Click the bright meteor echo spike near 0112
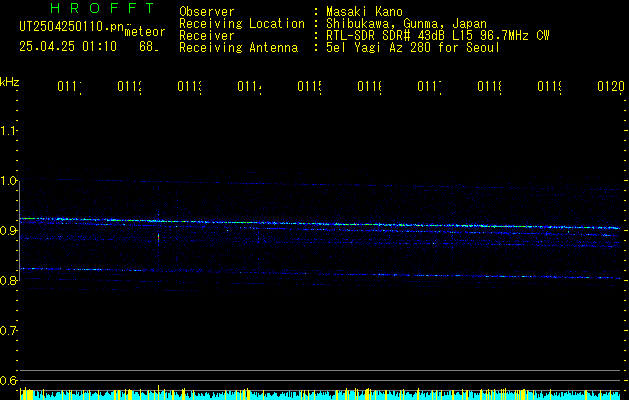This screenshot has height=400, width=629. 158,237
